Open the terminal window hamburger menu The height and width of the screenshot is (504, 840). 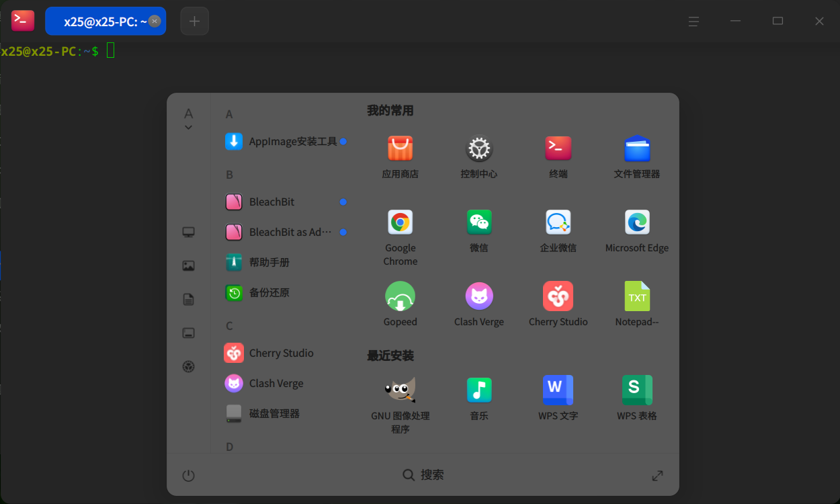tap(694, 22)
